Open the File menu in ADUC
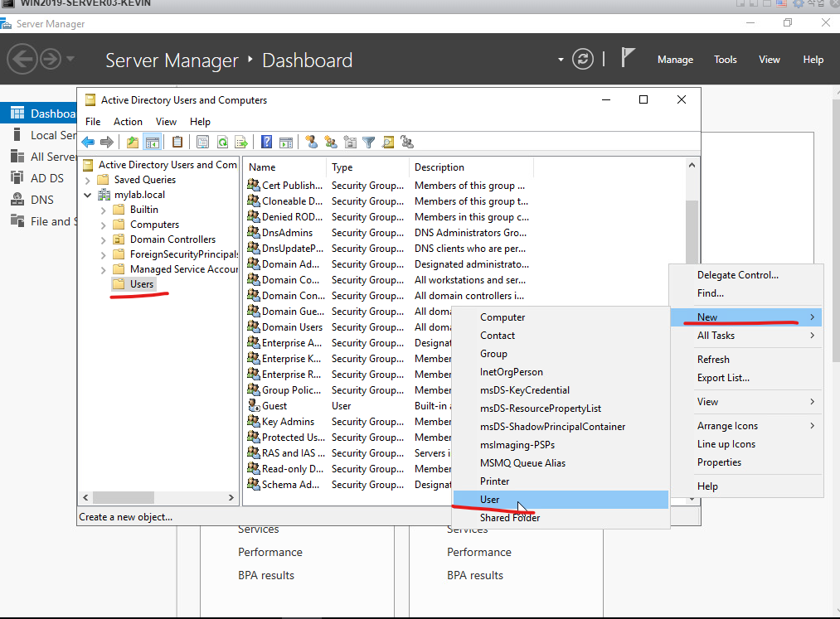The height and width of the screenshot is (619, 840). (93, 122)
